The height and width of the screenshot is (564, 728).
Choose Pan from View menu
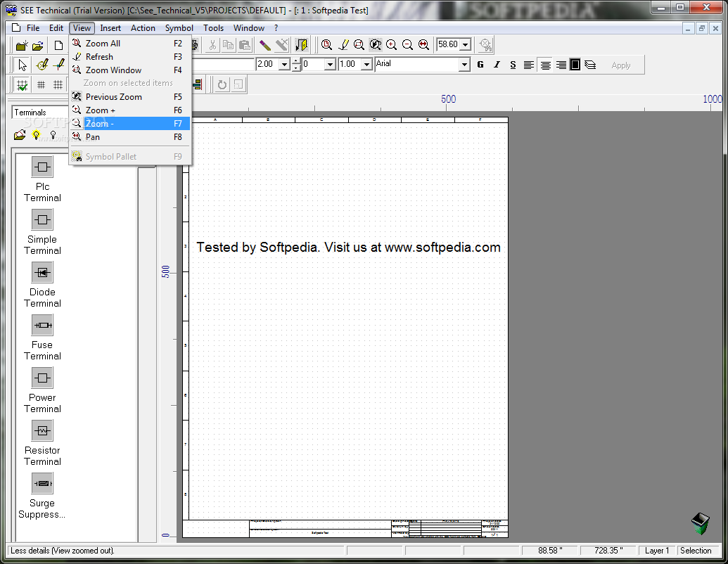click(x=130, y=137)
